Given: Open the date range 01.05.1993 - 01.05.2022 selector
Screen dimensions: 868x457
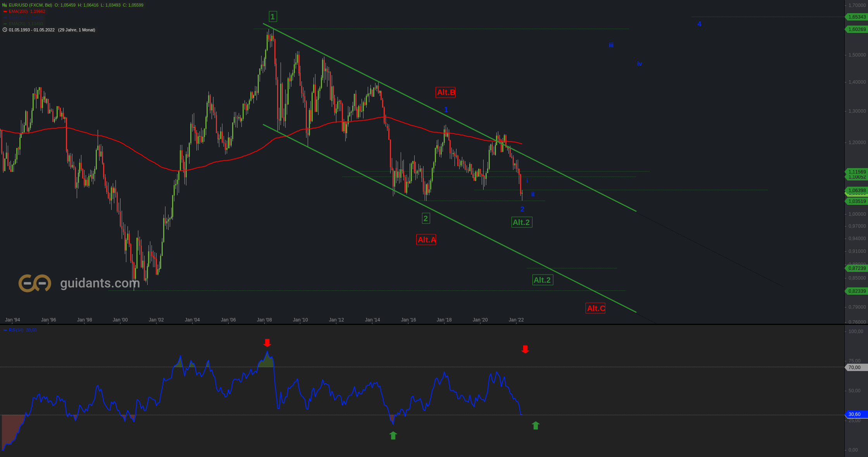Looking at the screenshot, I should coord(32,30).
